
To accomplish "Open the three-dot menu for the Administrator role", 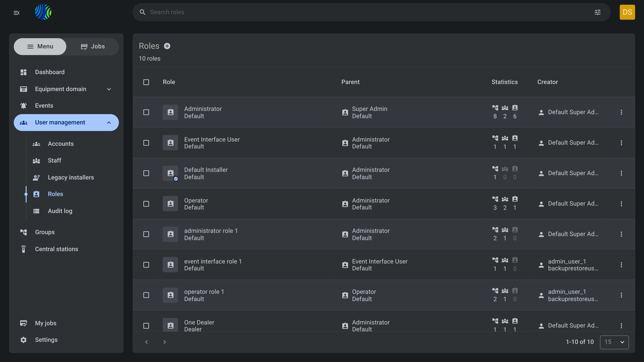I will tap(621, 112).
